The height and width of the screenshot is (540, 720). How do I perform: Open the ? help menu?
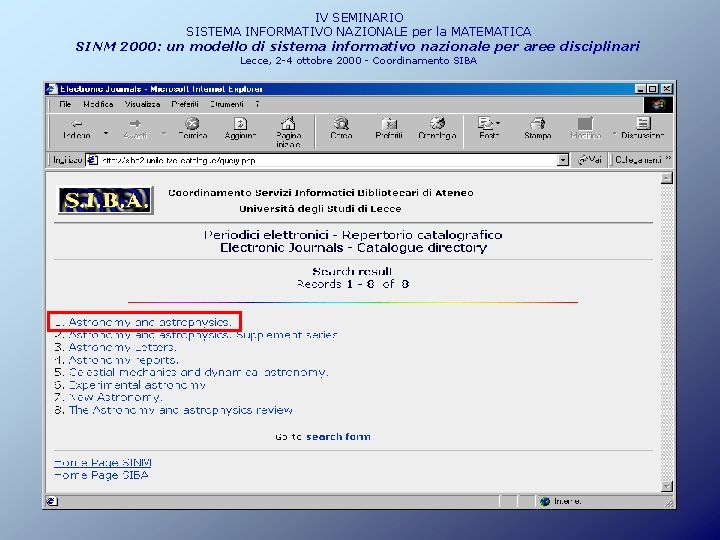[x=258, y=104]
